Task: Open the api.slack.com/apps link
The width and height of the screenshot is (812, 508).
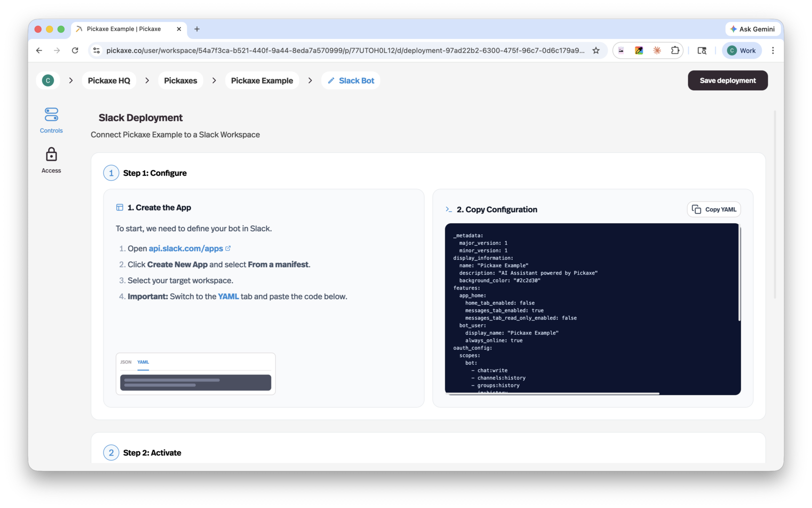Action: point(185,248)
